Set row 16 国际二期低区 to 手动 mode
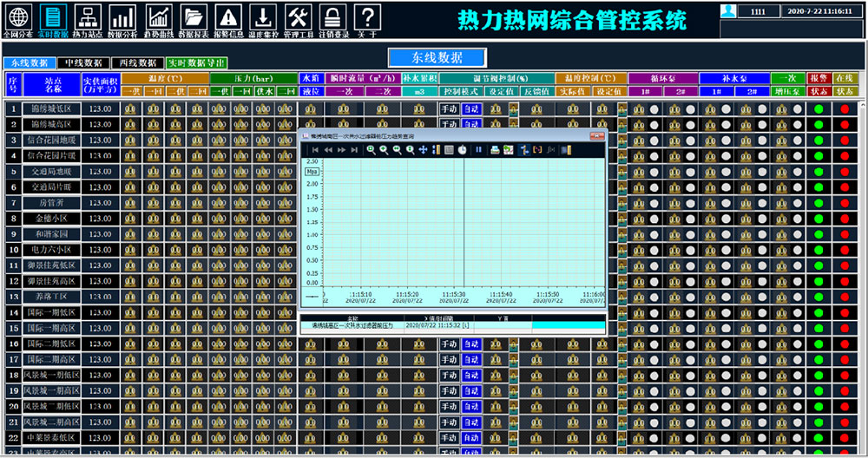The height and width of the screenshot is (458, 868). [449, 344]
